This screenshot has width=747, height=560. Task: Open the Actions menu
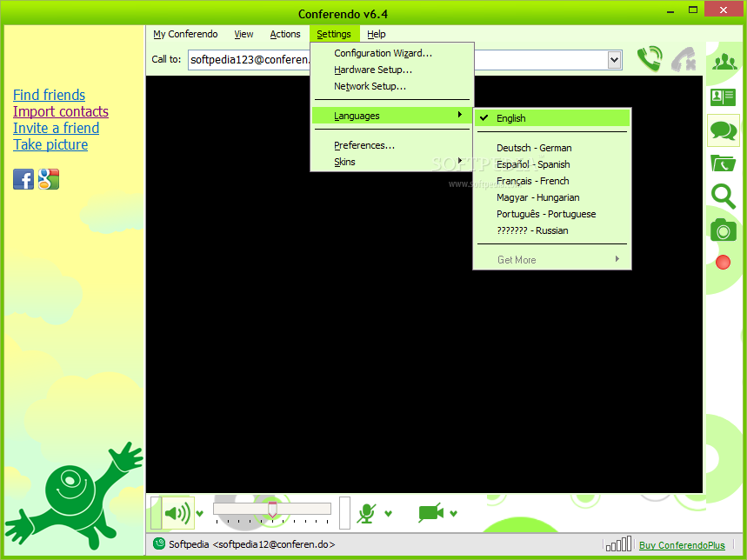pos(285,34)
